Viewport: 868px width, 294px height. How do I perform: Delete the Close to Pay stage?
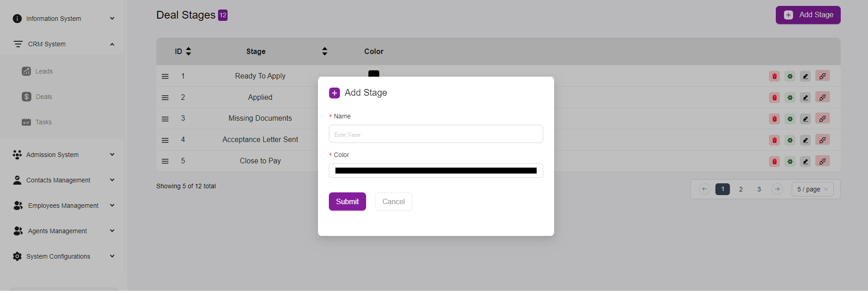point(774,162)
